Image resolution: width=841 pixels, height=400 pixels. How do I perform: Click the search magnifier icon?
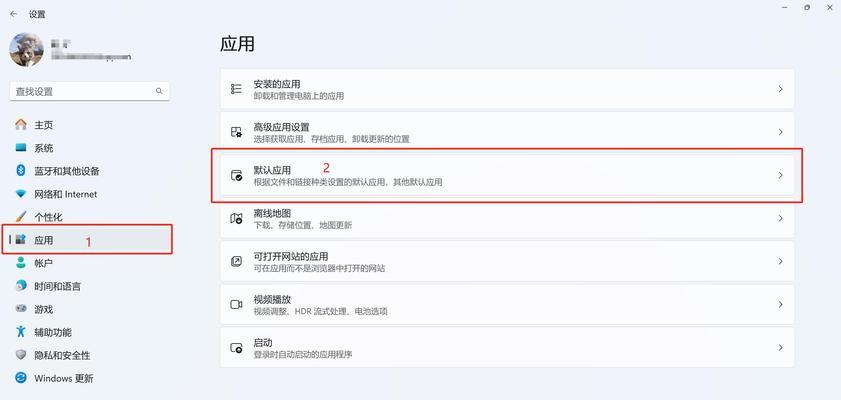pyautogui.click(x=159, y=91)
